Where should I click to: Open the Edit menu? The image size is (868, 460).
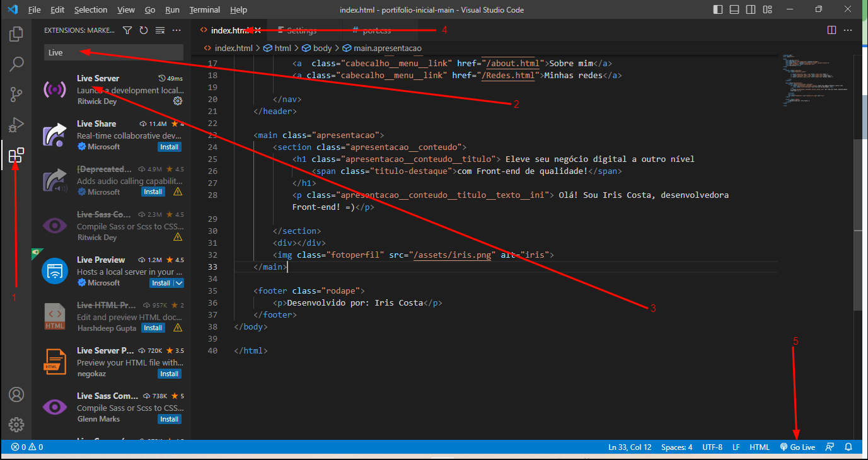[57, 10]
